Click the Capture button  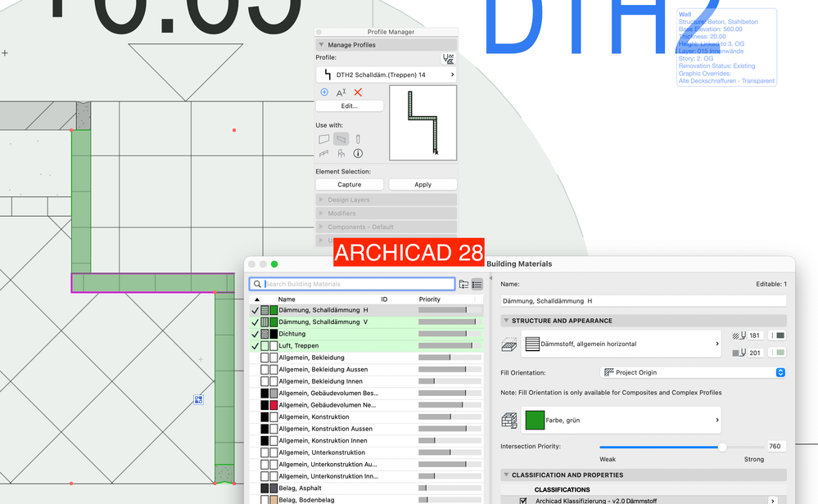[350, 185]
